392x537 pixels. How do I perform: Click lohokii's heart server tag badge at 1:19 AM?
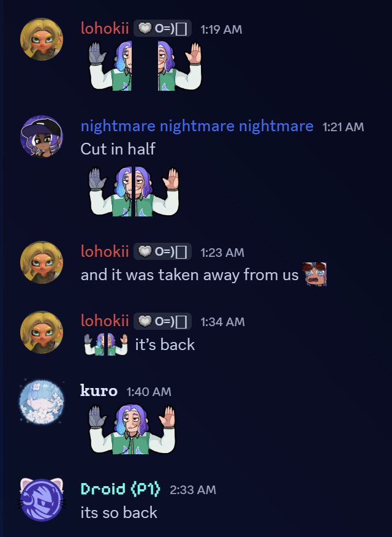click(x=162, y=28)
